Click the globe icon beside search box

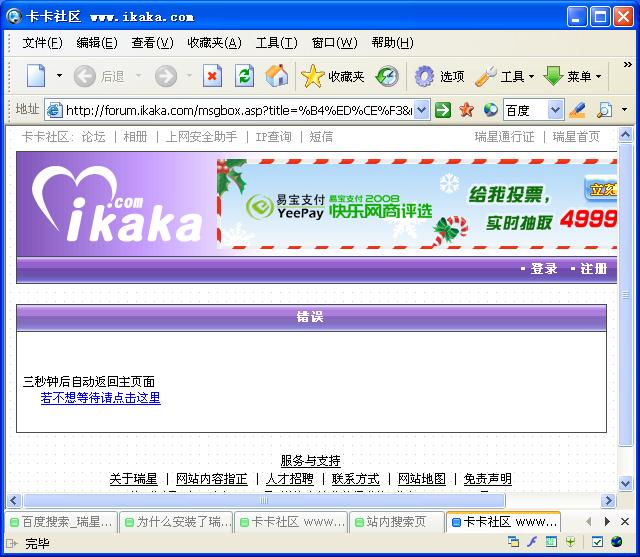click(x=490, y=110)
